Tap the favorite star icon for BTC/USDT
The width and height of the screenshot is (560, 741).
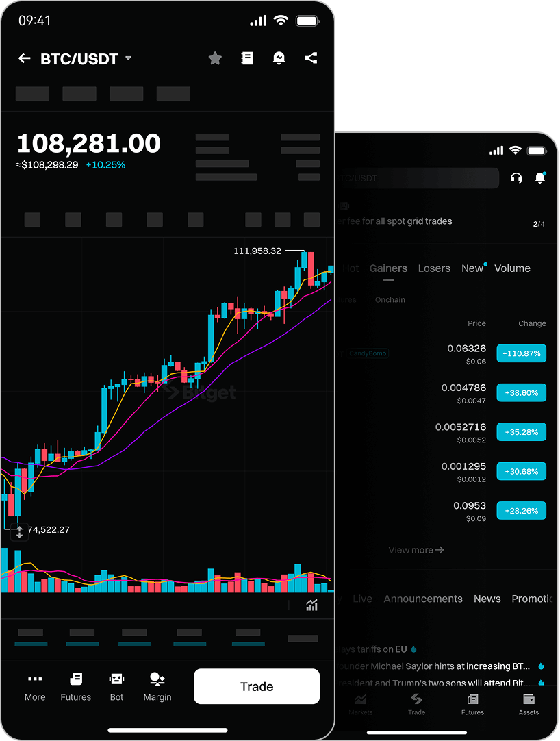pos(215,58)
